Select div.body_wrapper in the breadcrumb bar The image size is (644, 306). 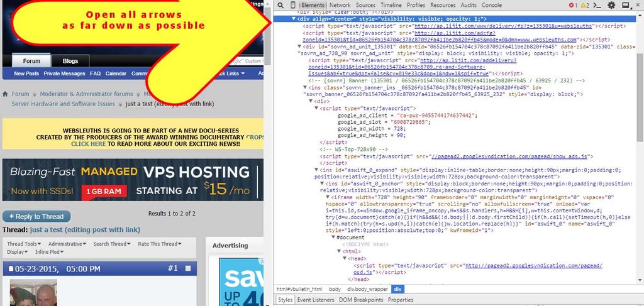(x=367, y=289)
